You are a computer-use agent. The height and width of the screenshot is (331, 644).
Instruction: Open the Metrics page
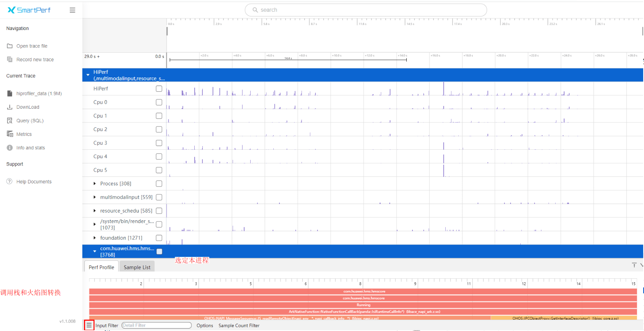(24, 134)
